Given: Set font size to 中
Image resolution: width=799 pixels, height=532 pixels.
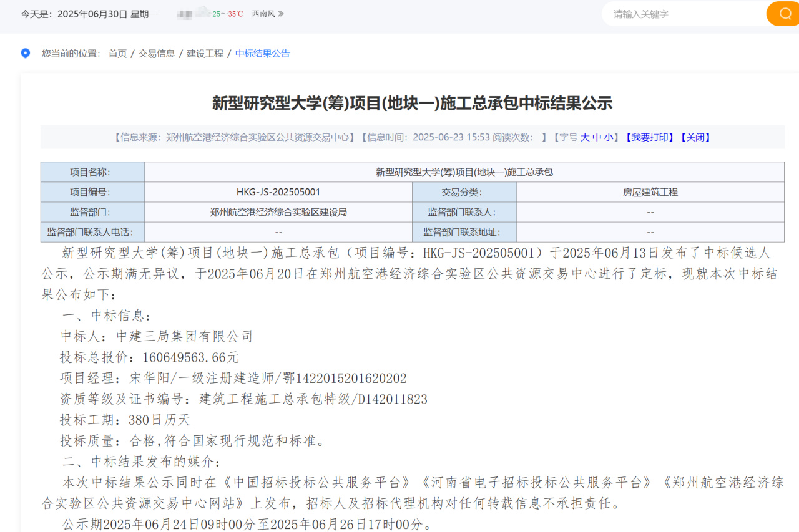Looking at the screenshot, I should click(x=597, y=137).
